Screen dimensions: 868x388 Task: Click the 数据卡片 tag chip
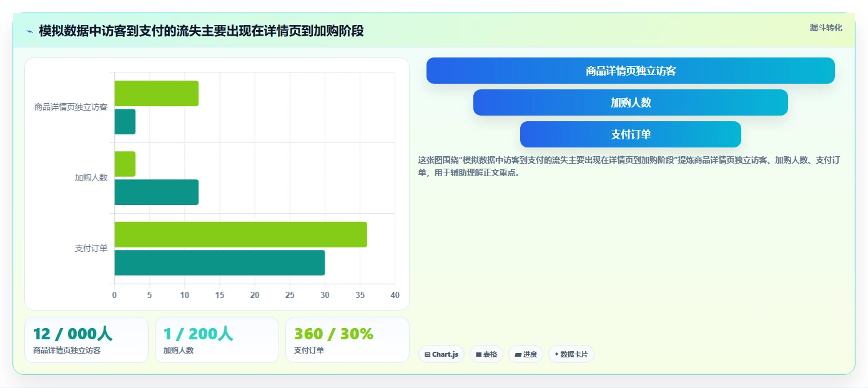(x=571, y=354)
